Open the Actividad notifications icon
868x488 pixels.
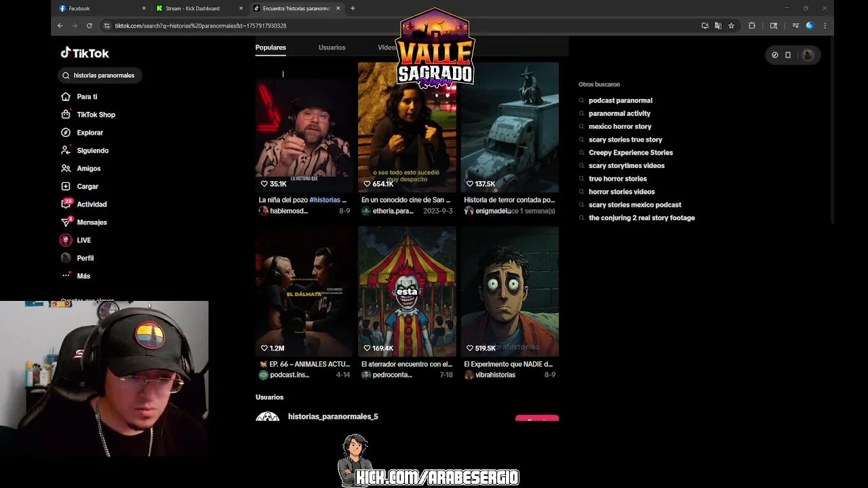point(66,204)
